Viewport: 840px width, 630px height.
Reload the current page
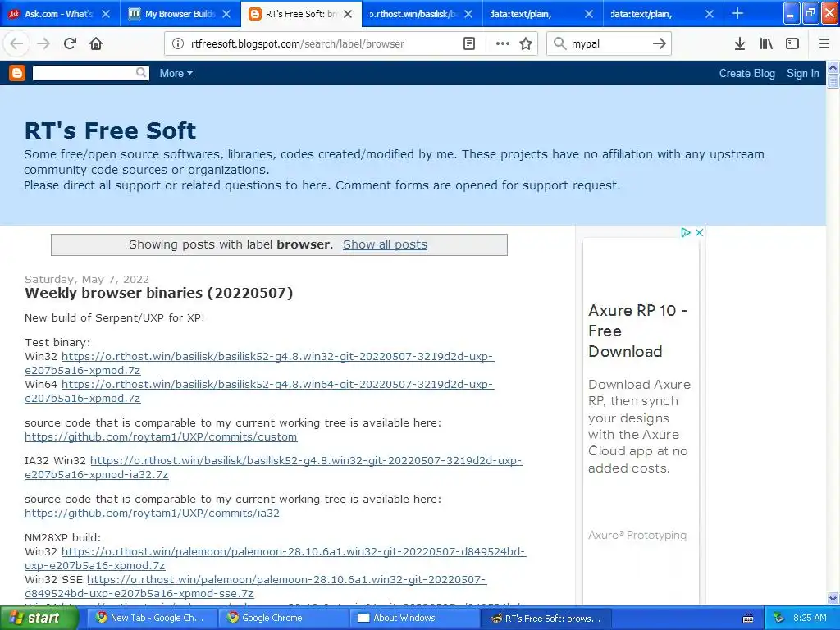click(70, 43)
